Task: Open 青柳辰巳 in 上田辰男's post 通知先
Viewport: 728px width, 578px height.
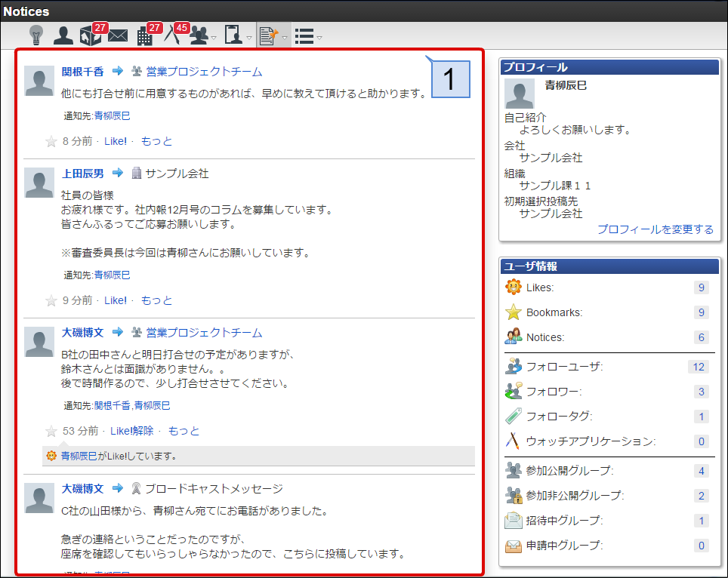Action: [112, 275]
